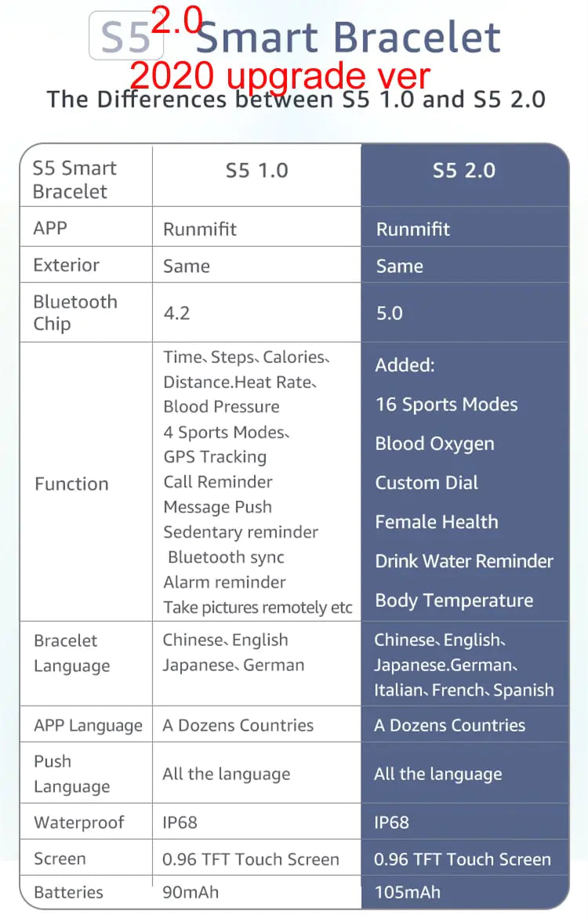Click "16 Sports Modes" in S5 2.0 column
588x922 pixels.
click(x=446, y=405)
